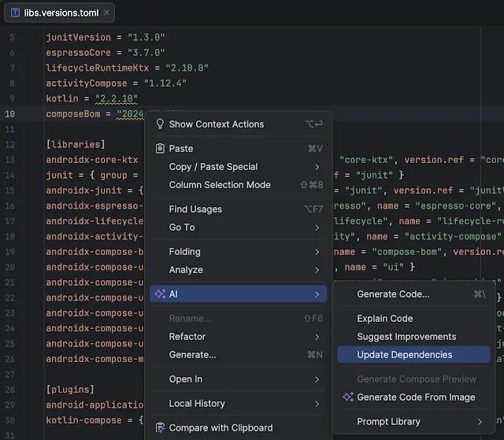The height and width of the screenshot is (440, 504).
Task: Click the kotlin version "2.2.10" string
Action: [x=116, y=98]
